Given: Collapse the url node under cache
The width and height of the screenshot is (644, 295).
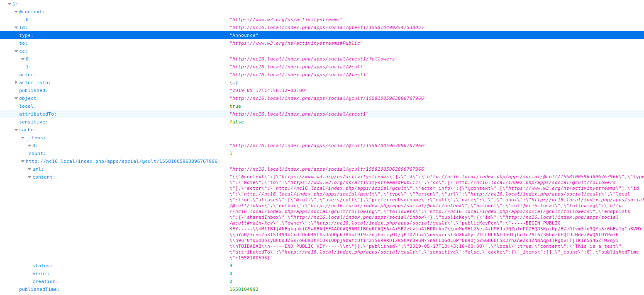Looking at the screenshot, I should 29,169.
